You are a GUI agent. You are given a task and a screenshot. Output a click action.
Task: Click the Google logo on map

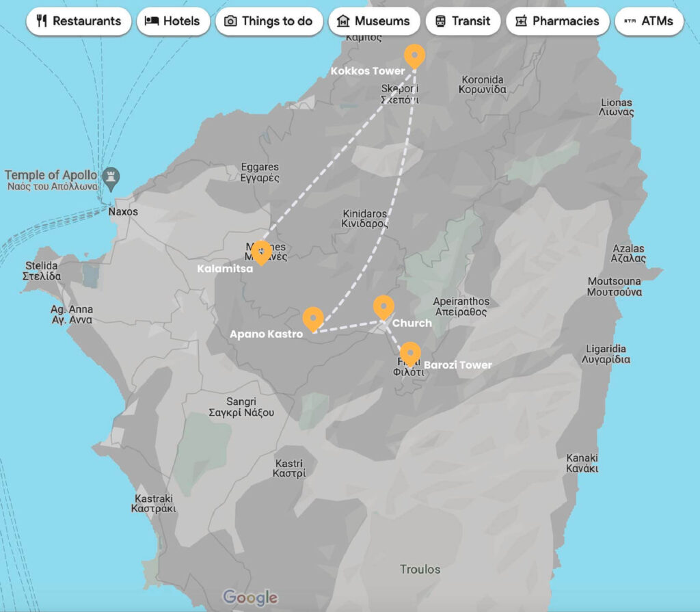click(x=250, y=597)
